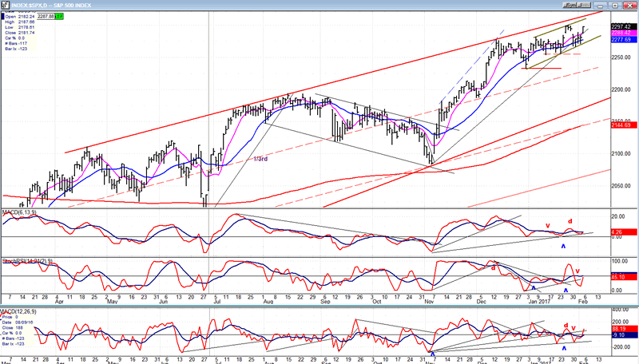Screen dimensions: 639x364
Task: Select the Open 2182.24 data row
Action: tap(19, 17)
